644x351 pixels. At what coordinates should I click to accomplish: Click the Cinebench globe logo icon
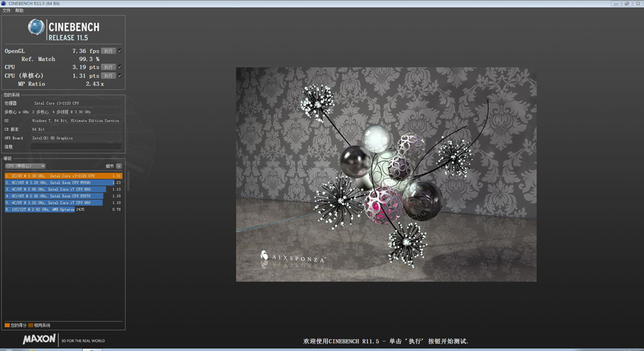[36, 27]
